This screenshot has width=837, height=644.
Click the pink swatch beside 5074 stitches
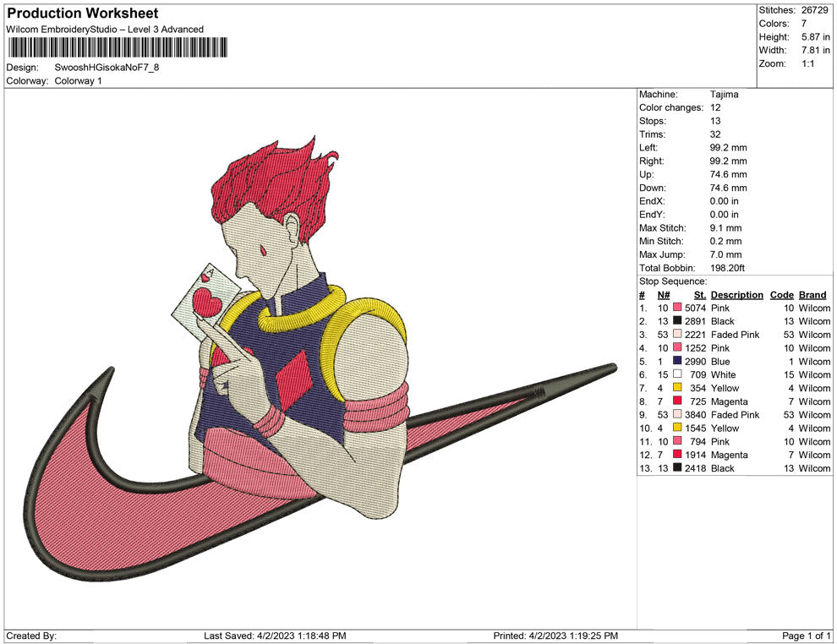pos(677,308)
